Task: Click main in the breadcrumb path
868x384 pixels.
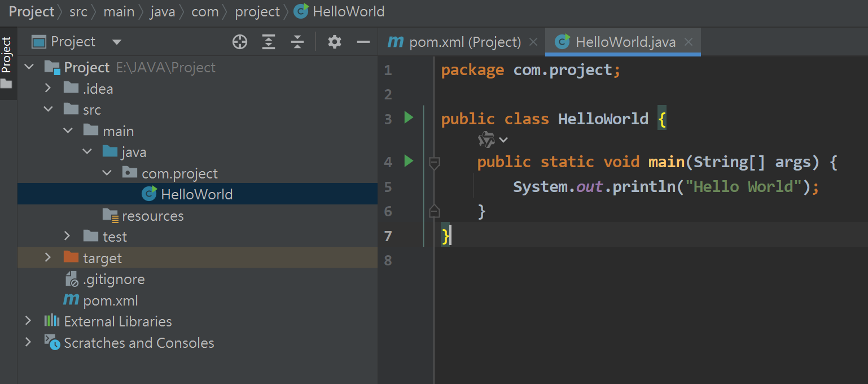Action: click(119, 11)
